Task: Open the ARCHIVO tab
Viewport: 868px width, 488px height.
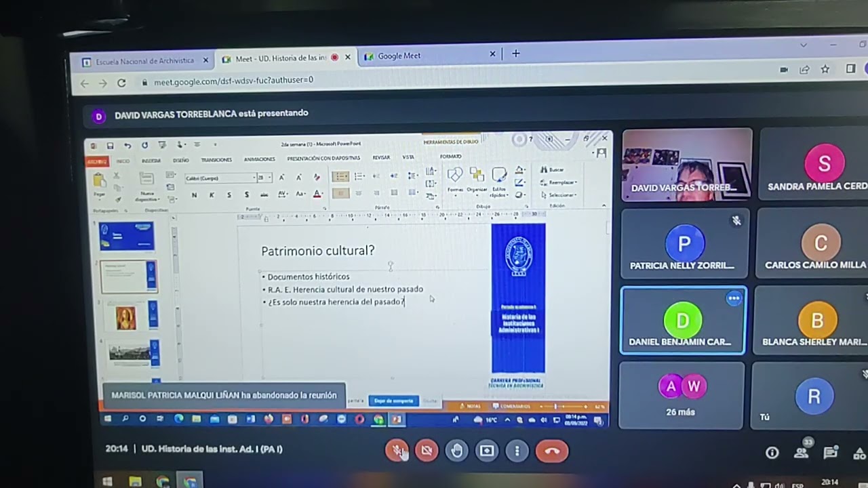Action: pos(97,162)
